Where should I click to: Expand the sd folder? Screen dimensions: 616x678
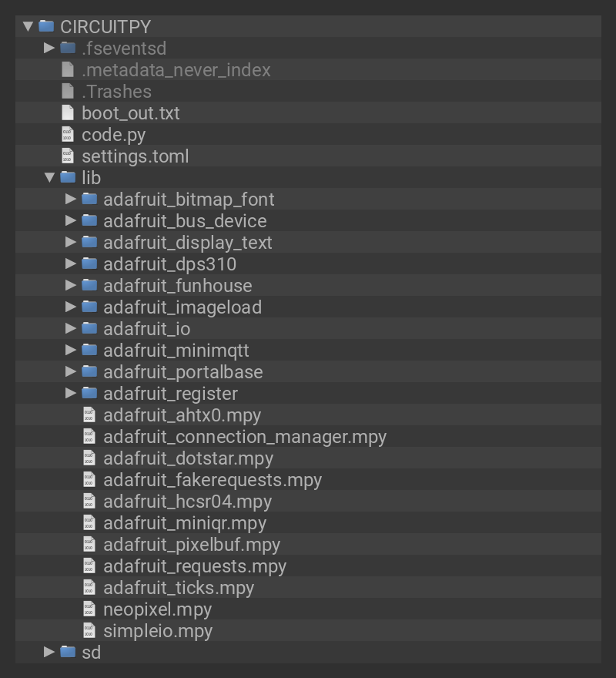point(50,652)
